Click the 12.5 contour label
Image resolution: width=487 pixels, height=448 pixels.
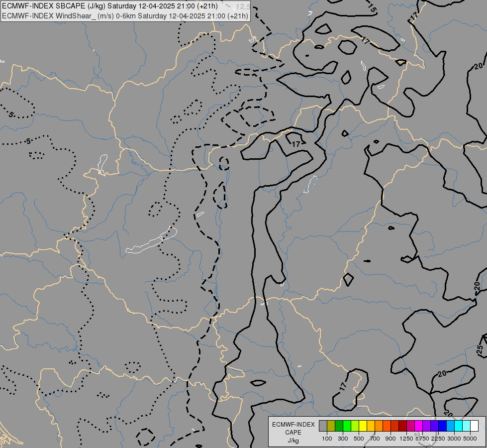pyautogui.click(x=243, y=6)
